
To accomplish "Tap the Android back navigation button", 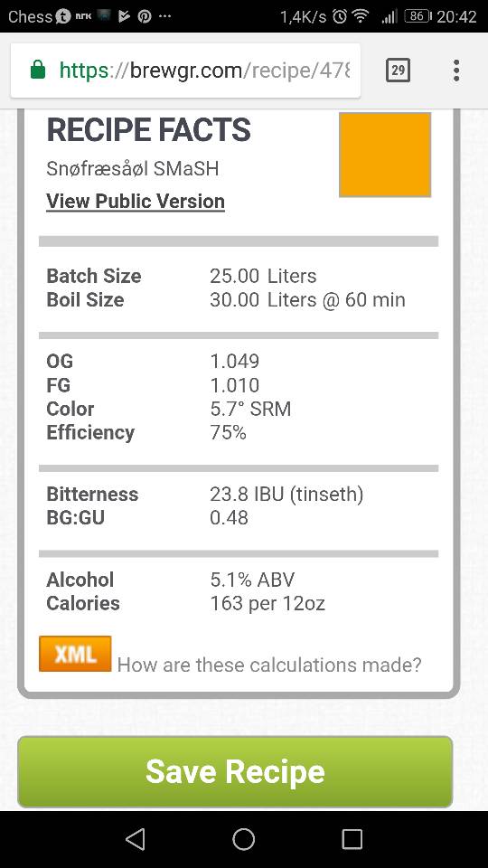I will [136, 839].
